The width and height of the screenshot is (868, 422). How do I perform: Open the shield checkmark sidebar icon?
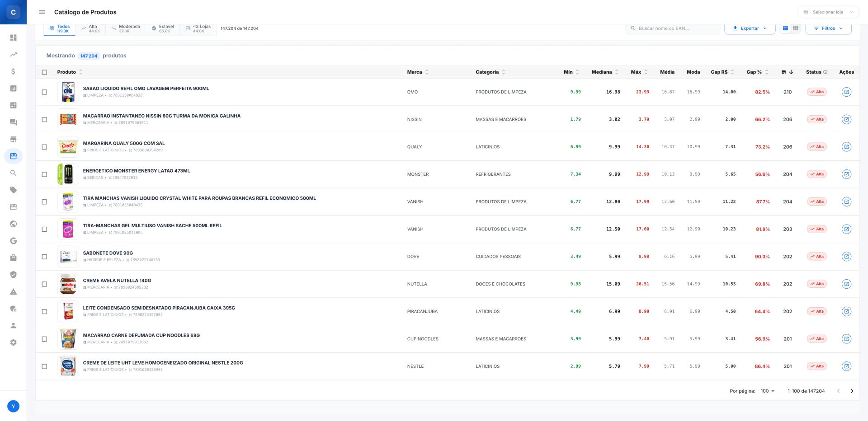pyautogui.click(x=13, y=275)
